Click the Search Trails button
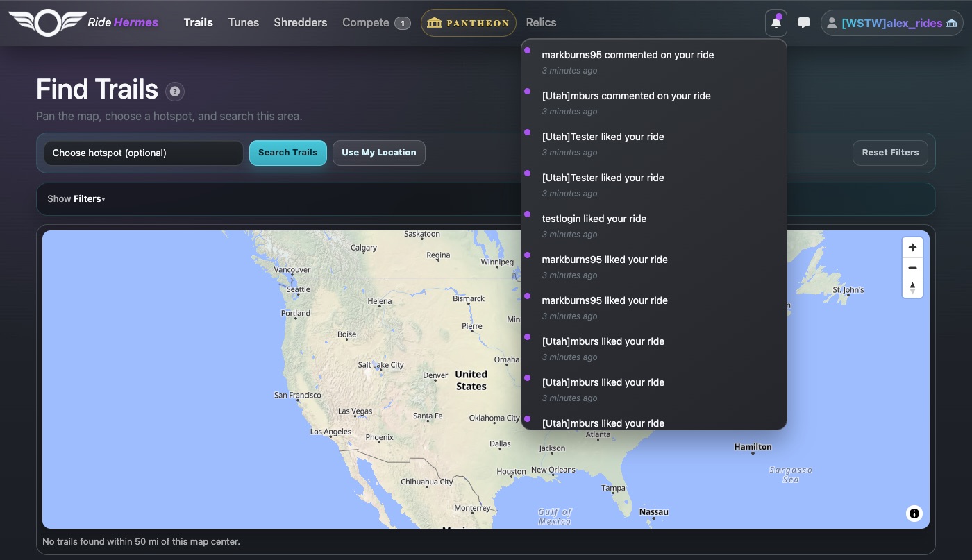The height and width of the screenshot is (560, 972). [287, 153]
